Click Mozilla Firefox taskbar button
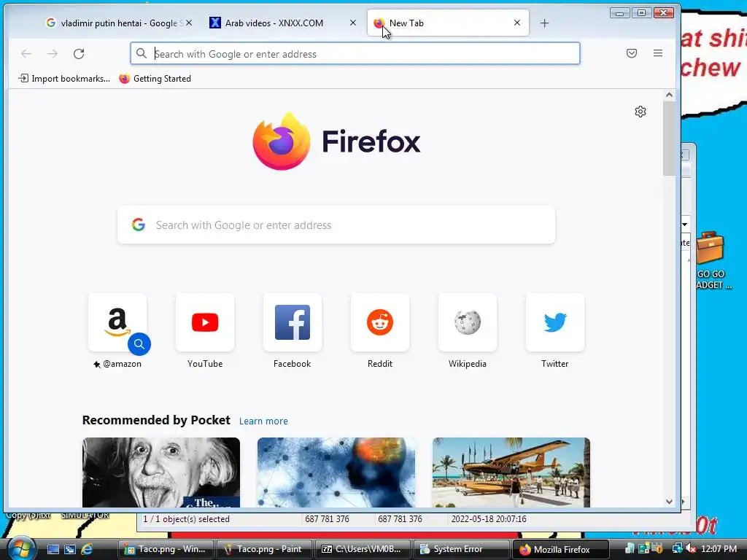 click(561, 549)
